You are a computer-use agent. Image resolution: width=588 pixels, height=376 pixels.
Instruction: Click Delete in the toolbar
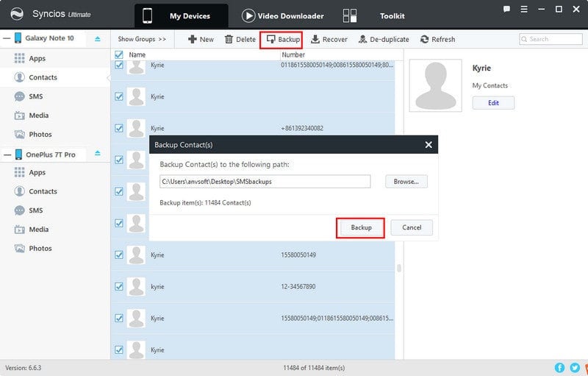point(240,40)
